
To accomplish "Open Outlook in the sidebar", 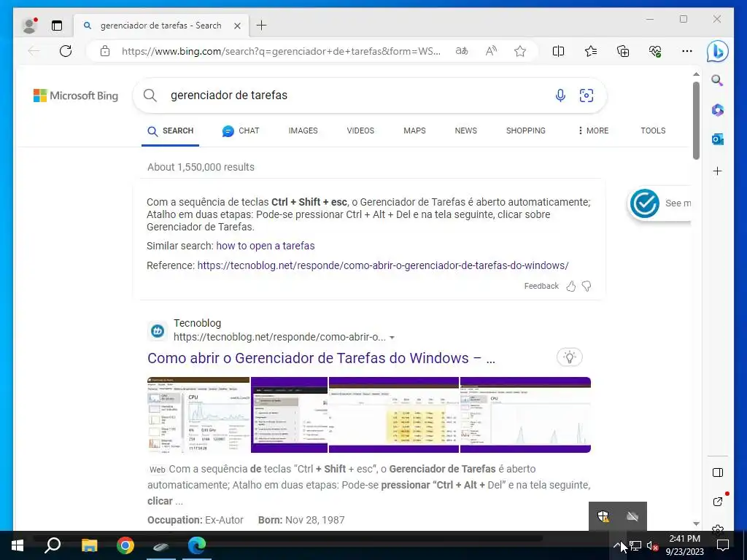I will click(718, 139).
